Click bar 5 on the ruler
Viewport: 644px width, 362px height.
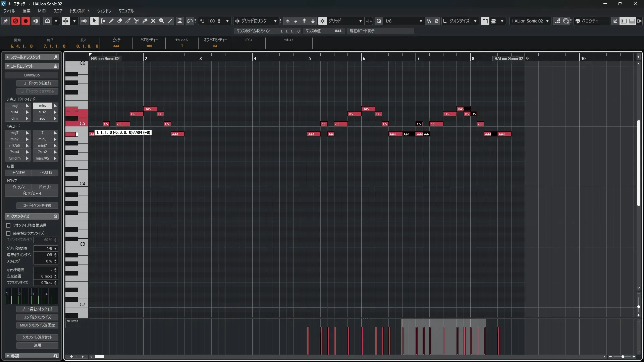point(309,58)
